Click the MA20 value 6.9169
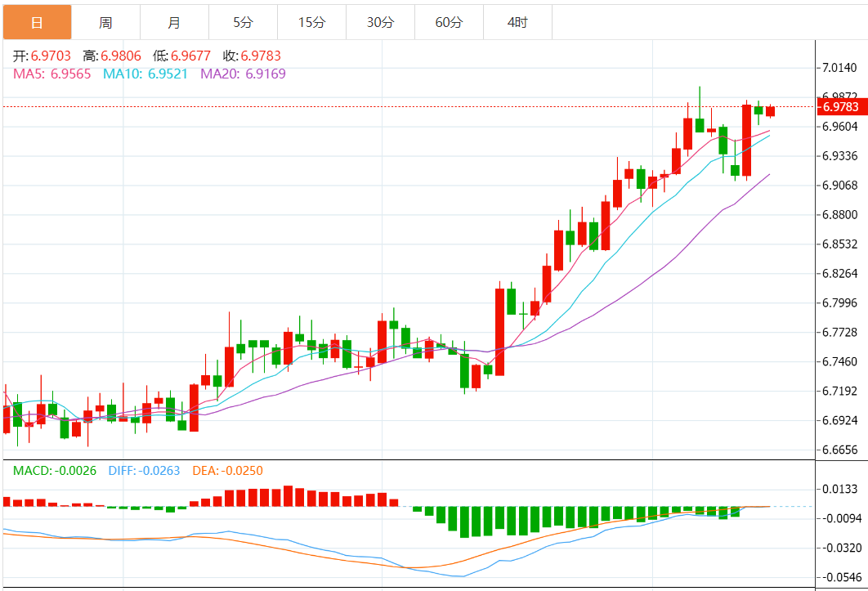This screenshot has height=591, width=868. [x=266, y=74]
